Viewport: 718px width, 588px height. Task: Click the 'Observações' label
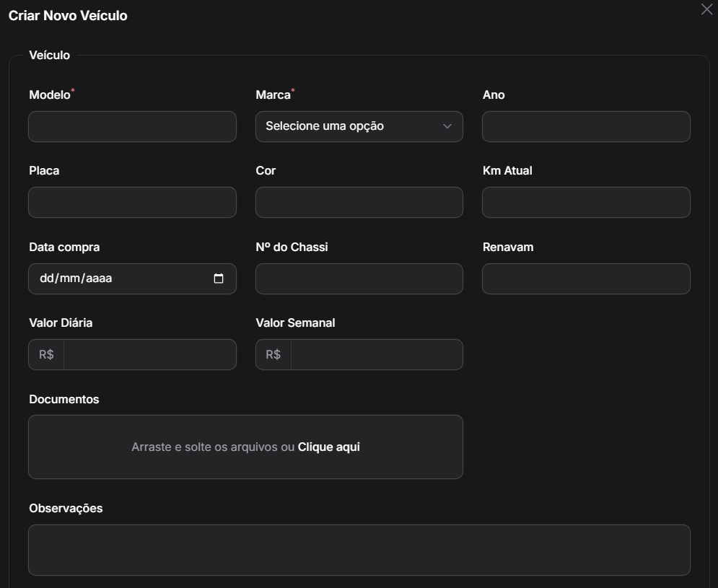click(66, 509)
